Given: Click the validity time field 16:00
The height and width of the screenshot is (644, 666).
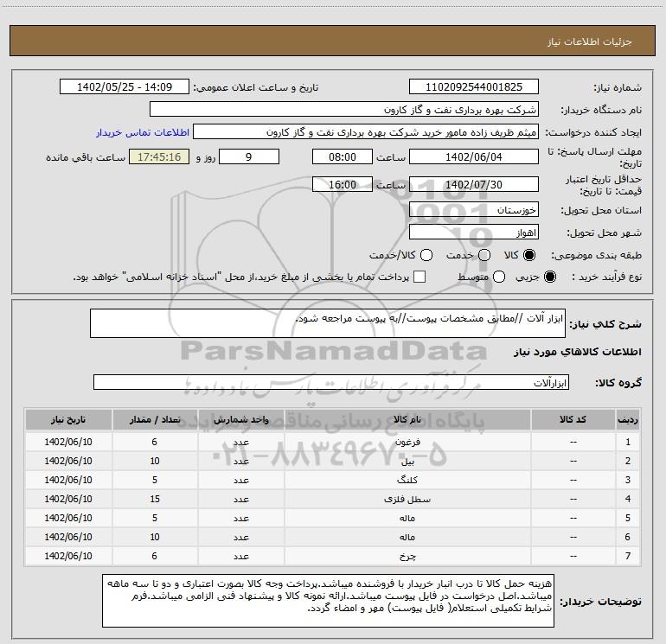Looking at the screenshot, I should (x=343, y=184).
